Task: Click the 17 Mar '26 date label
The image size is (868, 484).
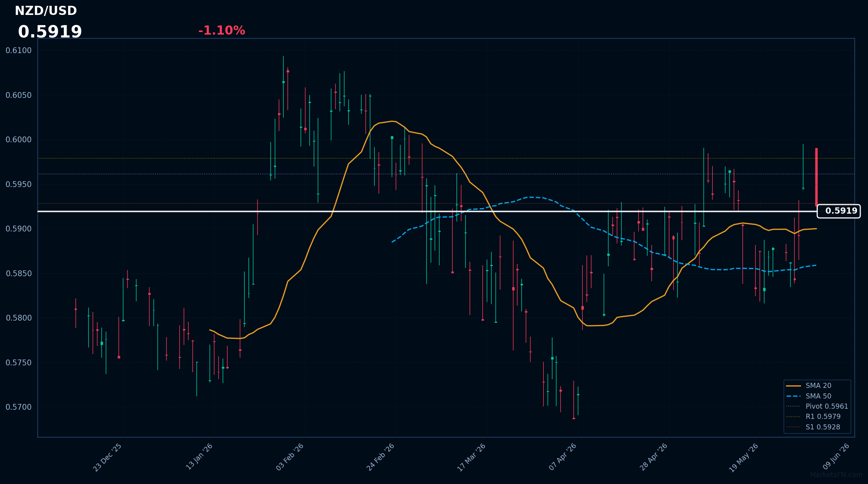Action: (x=471, y=457)
